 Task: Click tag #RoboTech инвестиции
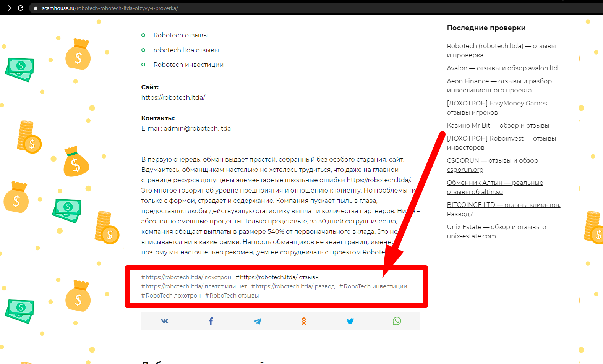373,286
